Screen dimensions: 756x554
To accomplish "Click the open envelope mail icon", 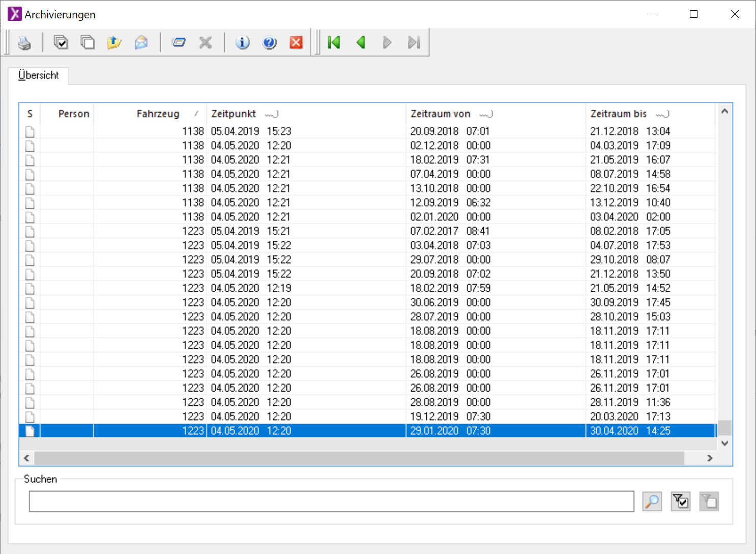I will click(141, 43).
